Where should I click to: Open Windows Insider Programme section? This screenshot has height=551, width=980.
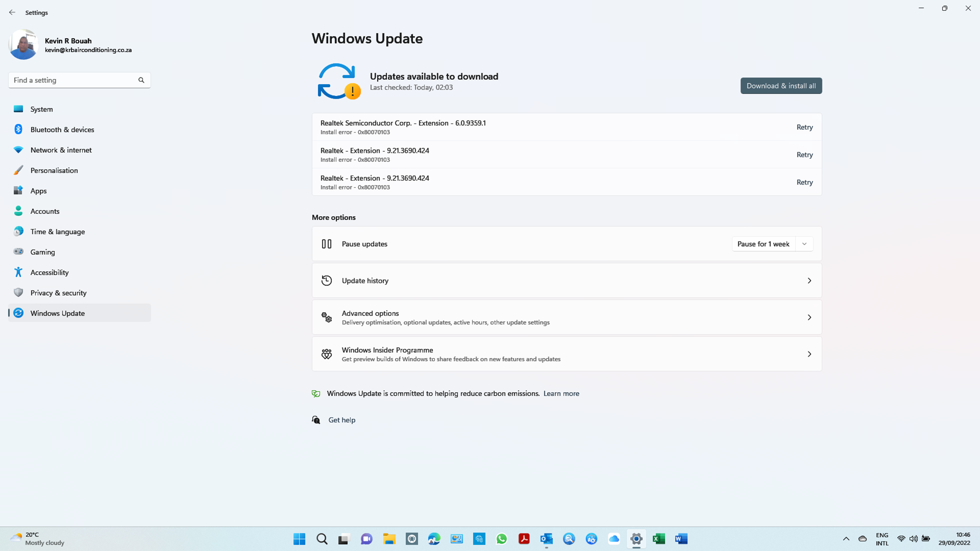[566, 354]
